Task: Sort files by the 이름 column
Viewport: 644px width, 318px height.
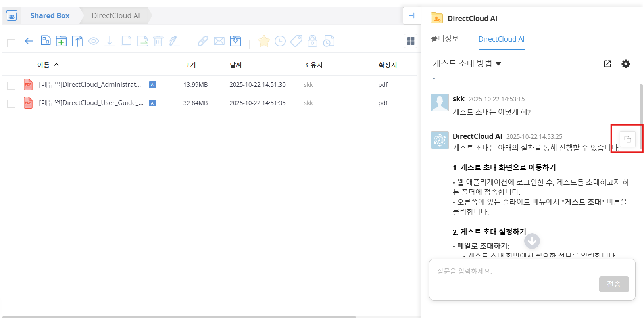Action: tap(43, 65)
